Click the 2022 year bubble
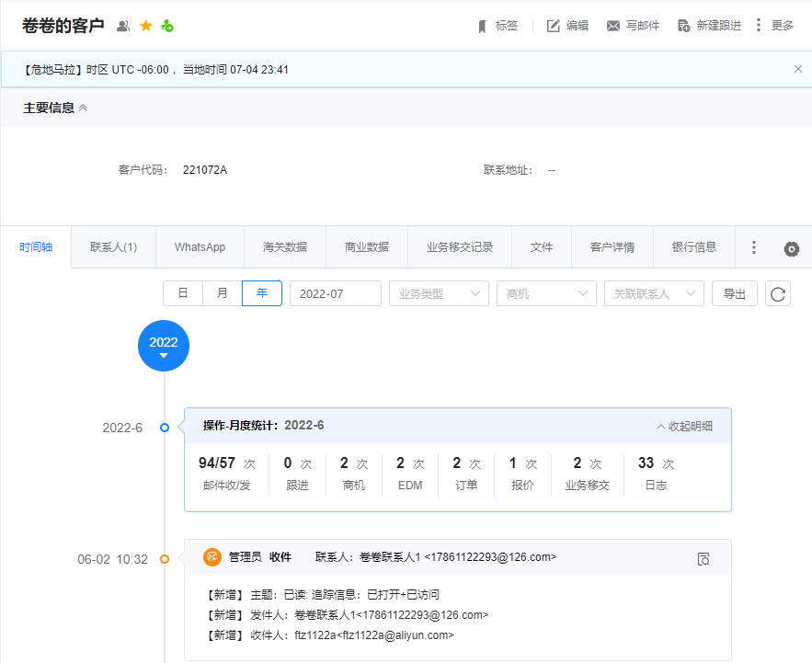Image resolution: width=812 pixels, height=663 pixels. (164, 346)
